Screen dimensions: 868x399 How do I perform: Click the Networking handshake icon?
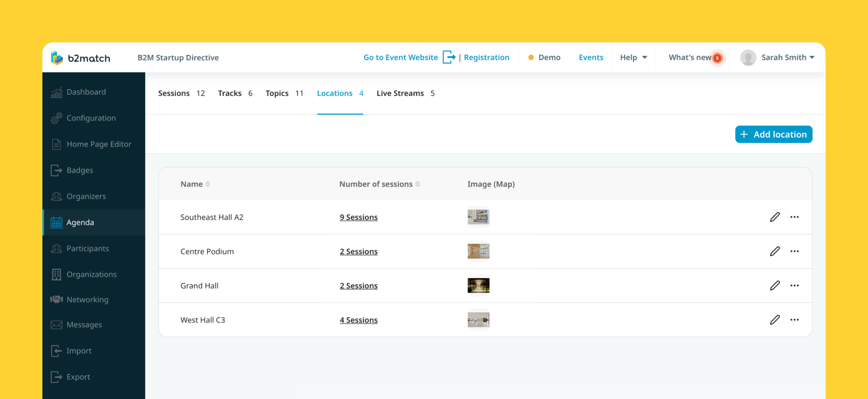pos(56,300)
